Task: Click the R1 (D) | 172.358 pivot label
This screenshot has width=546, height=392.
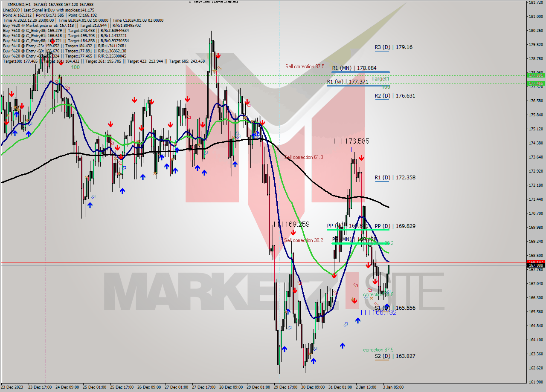Action: (x=395, y=178)
